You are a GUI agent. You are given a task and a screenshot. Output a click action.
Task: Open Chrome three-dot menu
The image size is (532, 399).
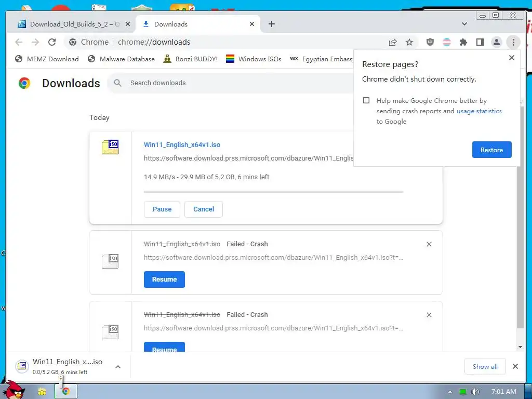click(x=513, y=42)
